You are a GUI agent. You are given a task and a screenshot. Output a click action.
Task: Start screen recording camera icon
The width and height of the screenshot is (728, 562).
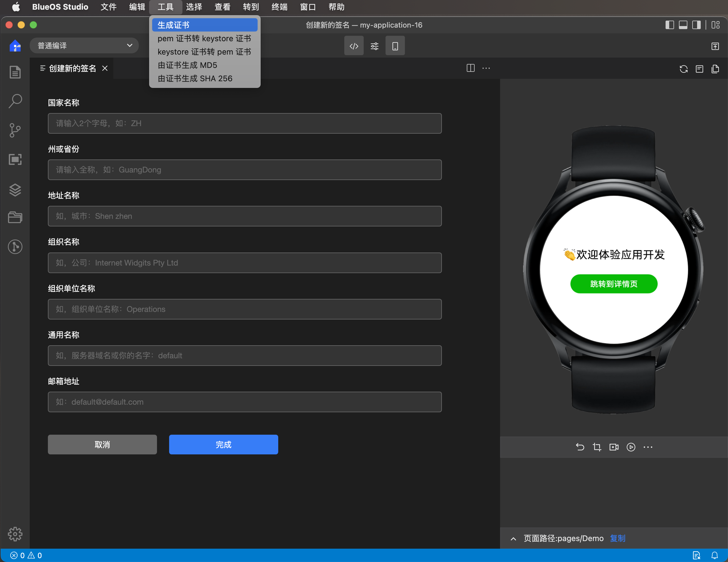614,447
